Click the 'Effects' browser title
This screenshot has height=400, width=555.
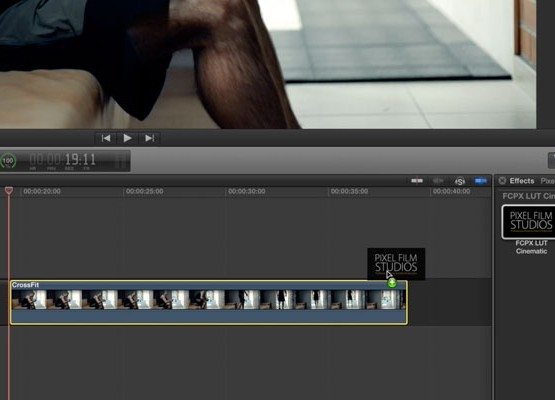tap(522, 181)
